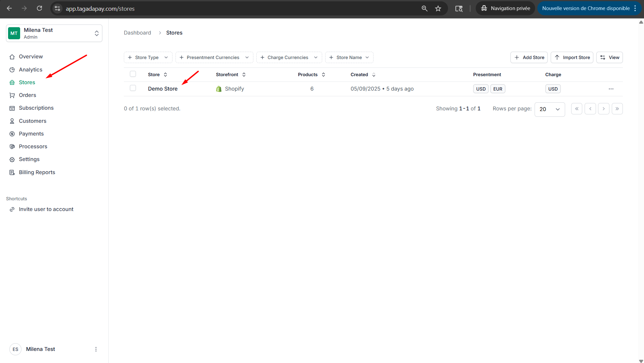Click scrollbar down arrow at page bottom

[641, 361]
